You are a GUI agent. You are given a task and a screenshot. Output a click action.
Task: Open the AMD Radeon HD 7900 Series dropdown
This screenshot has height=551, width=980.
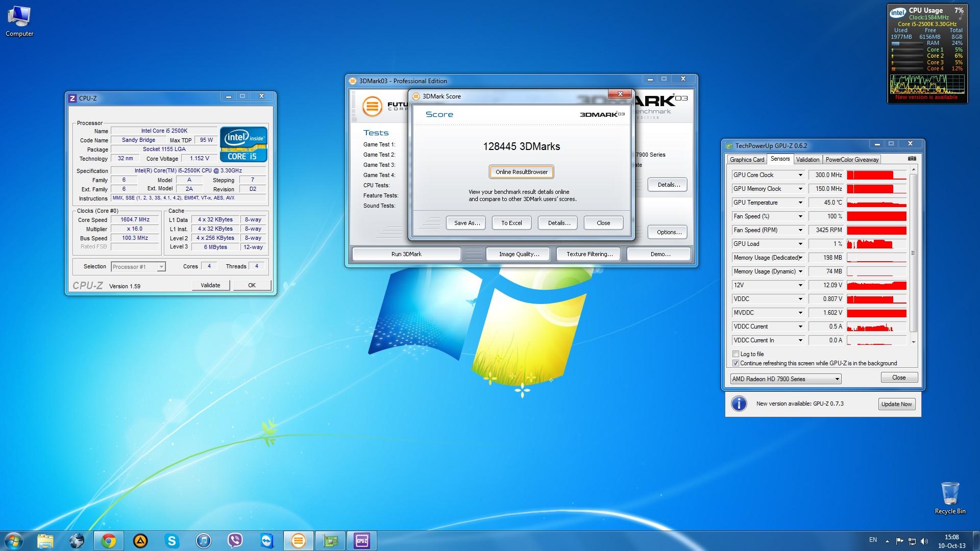tap(786, 379)
